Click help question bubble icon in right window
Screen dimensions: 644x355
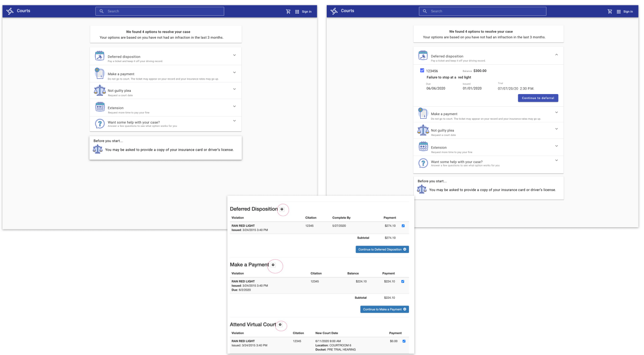point(423,163)
